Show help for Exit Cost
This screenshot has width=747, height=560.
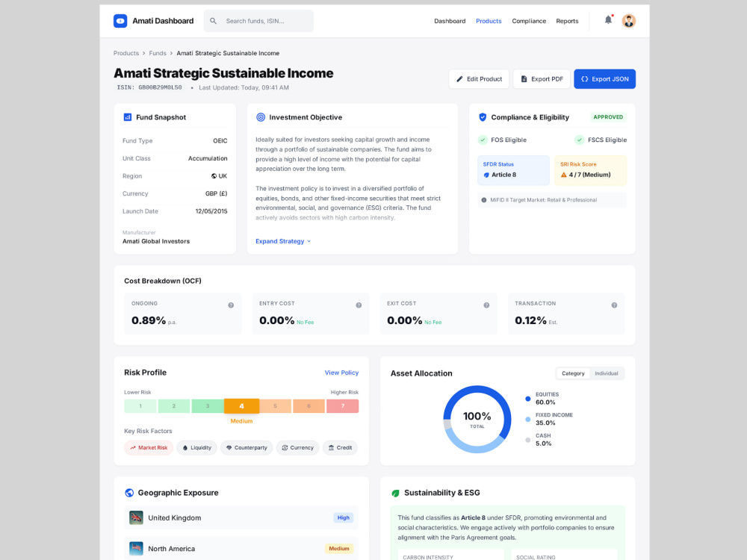pyautogui.click(x=486, y=305)
